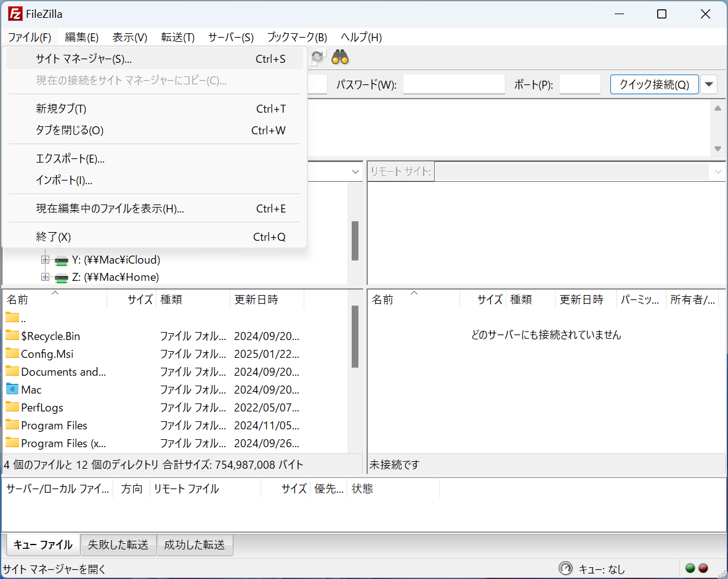
Task: Click the Z: network drive icon
Action: click(62, 278)
